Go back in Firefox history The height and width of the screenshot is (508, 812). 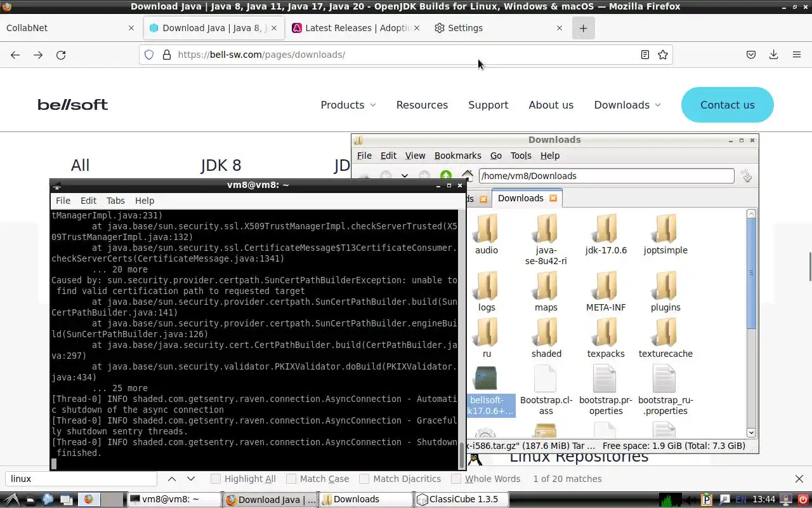(15, 55)
